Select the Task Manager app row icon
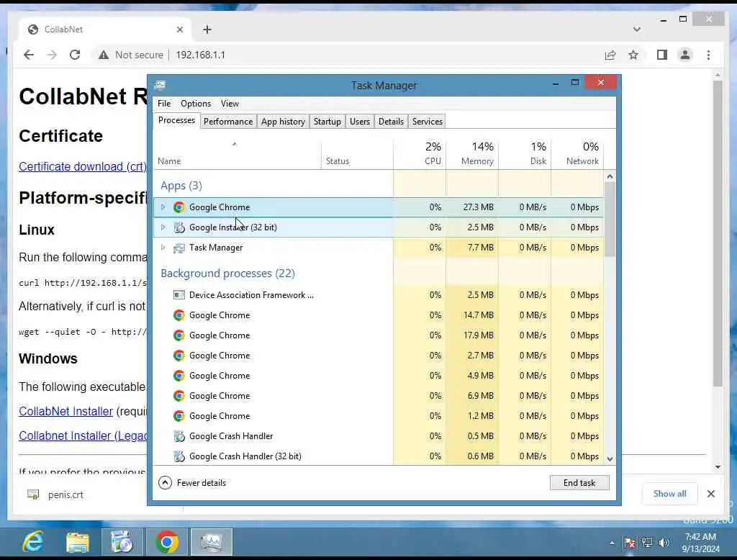 [179, 248]
